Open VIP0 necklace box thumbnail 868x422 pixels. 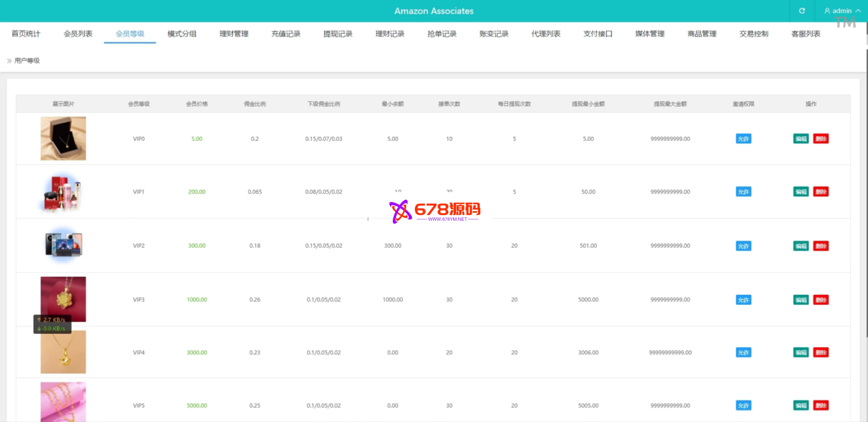click(63, 139)
